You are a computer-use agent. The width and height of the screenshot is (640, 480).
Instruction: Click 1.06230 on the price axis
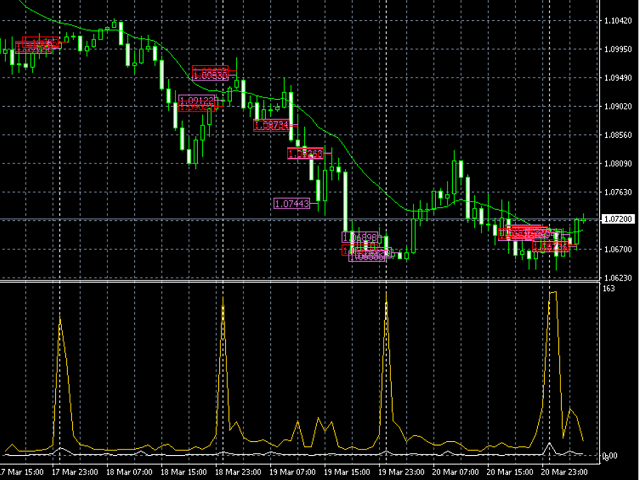620,278
